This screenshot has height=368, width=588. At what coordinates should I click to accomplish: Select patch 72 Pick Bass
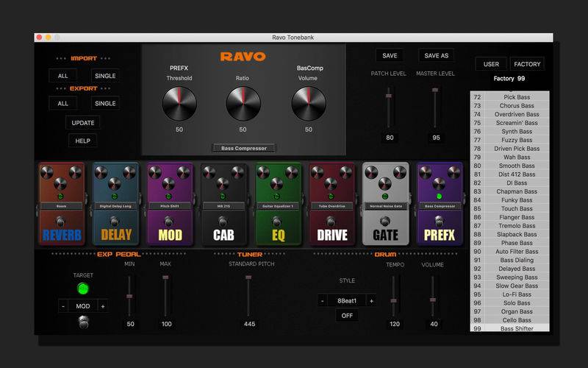(x=509, y=97)
